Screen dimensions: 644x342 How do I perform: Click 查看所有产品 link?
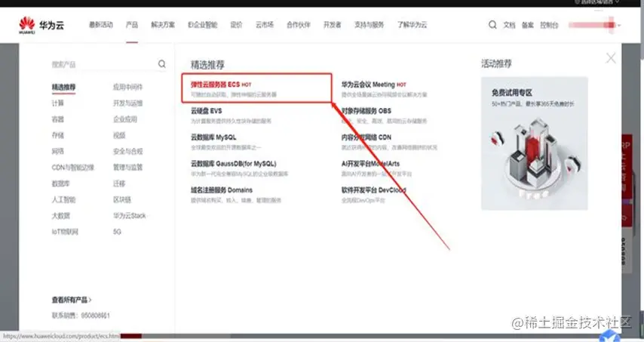[72, 300]
